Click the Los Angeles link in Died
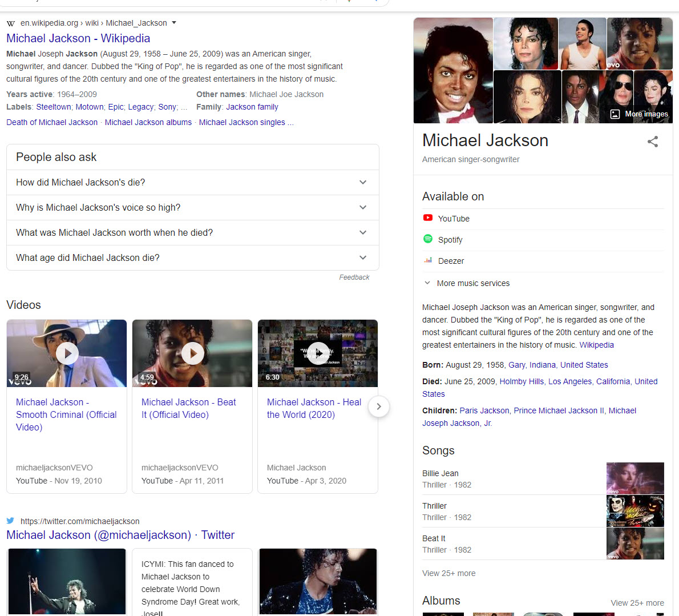Screen dimensions: 679x616 pos(570,381)
